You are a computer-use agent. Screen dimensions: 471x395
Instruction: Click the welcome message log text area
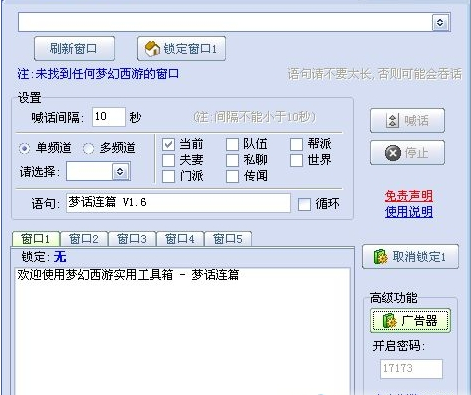183,331
